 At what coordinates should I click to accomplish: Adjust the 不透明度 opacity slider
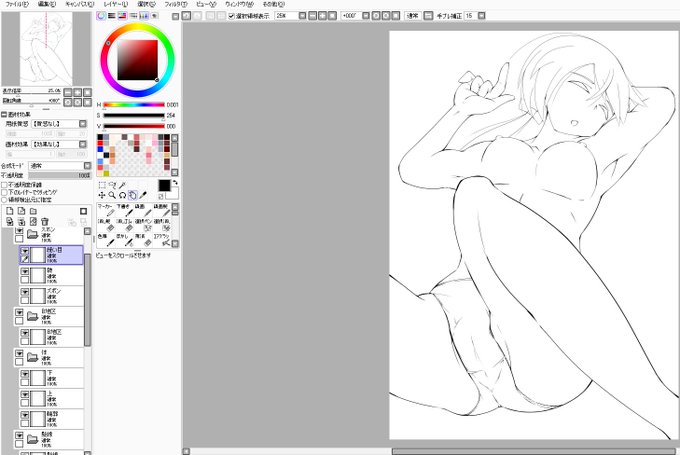(59, 176)
